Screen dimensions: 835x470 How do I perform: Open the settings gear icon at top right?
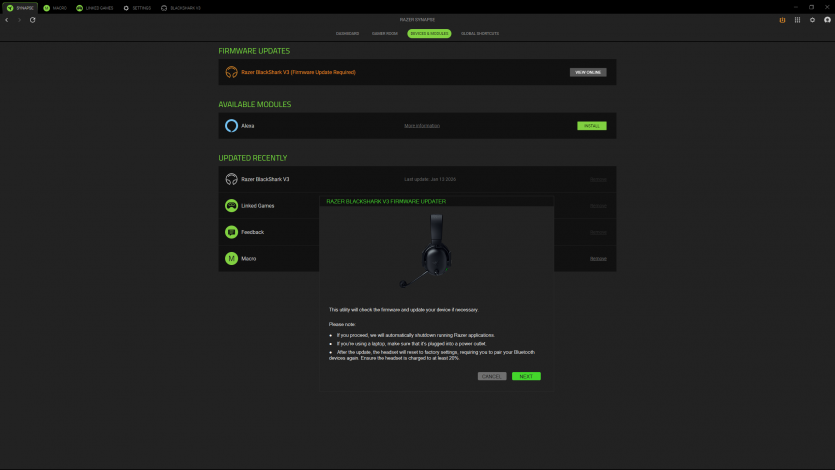click(812, 20)
